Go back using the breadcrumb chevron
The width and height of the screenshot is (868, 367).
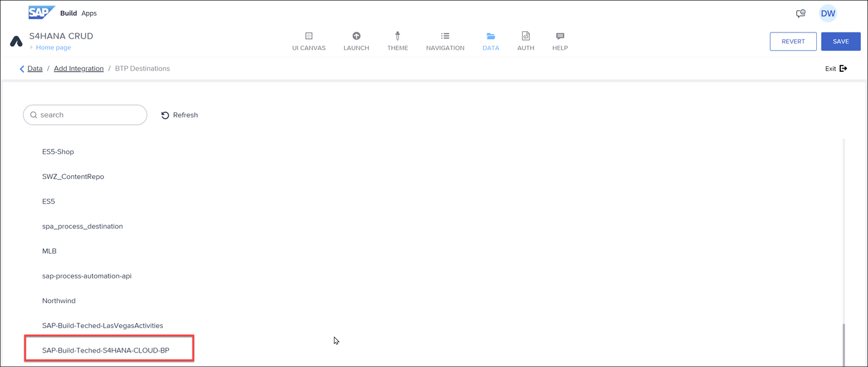22,69
